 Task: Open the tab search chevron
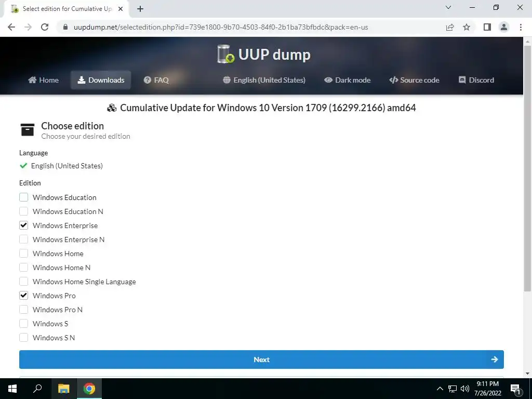click(x=448, y=7)
